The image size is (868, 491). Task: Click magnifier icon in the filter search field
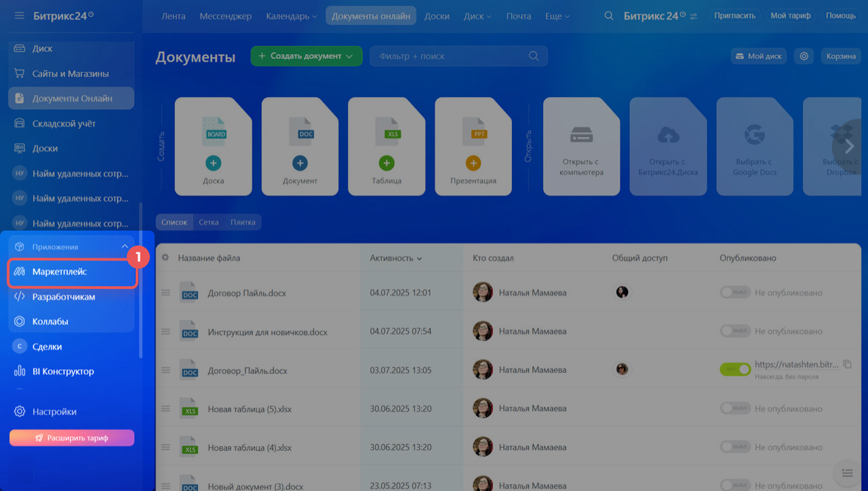(x=534, y=56)
